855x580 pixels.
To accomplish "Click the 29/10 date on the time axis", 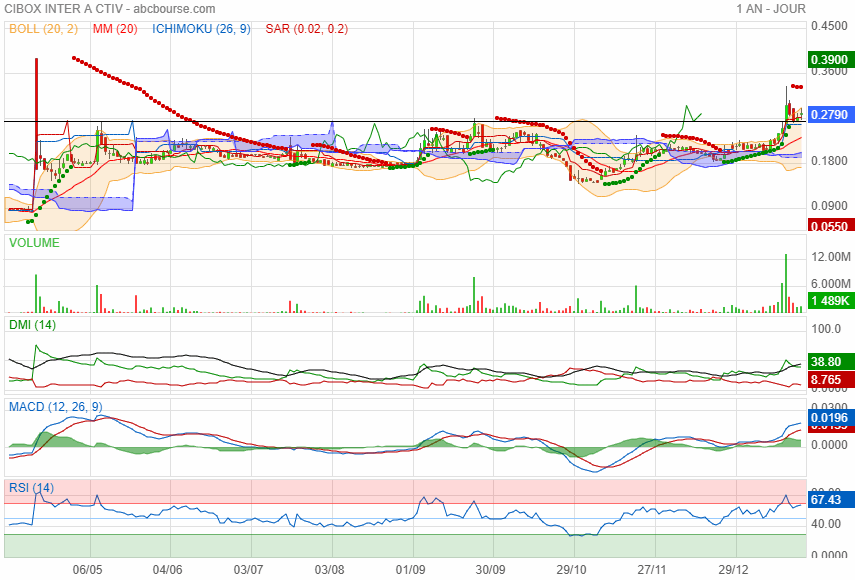I will pos(571,570).
